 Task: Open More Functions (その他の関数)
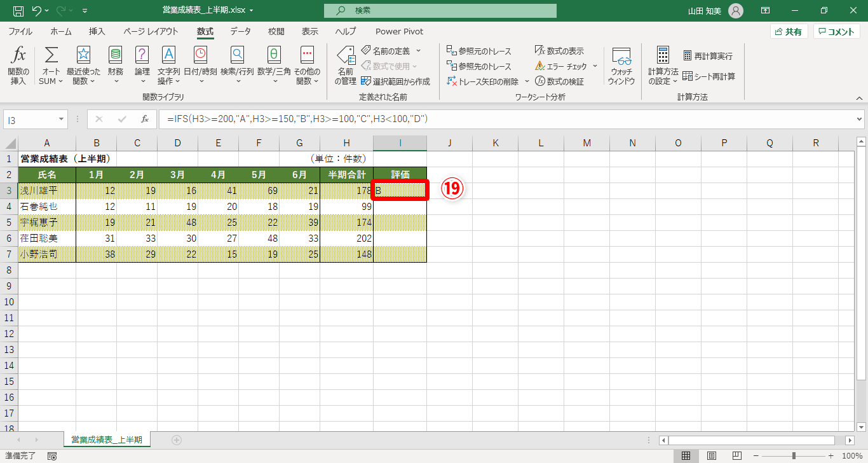tap(307, 66)
